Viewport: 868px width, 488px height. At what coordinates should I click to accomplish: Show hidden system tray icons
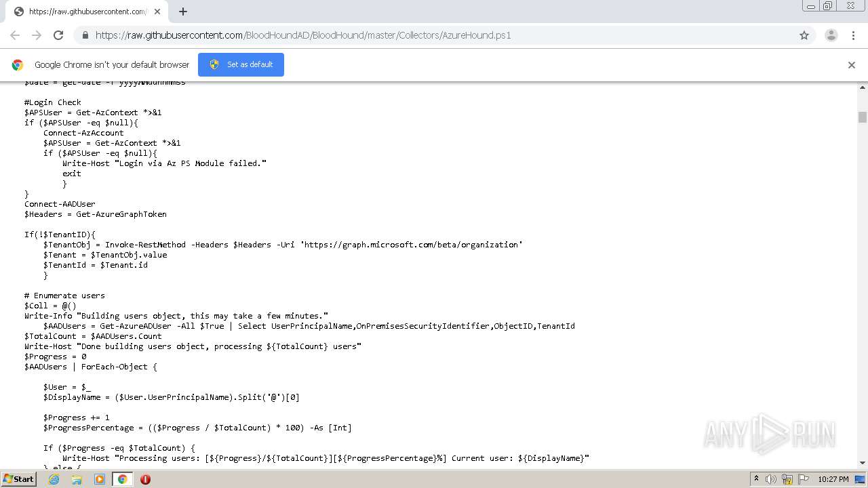(x=756, y=479)
